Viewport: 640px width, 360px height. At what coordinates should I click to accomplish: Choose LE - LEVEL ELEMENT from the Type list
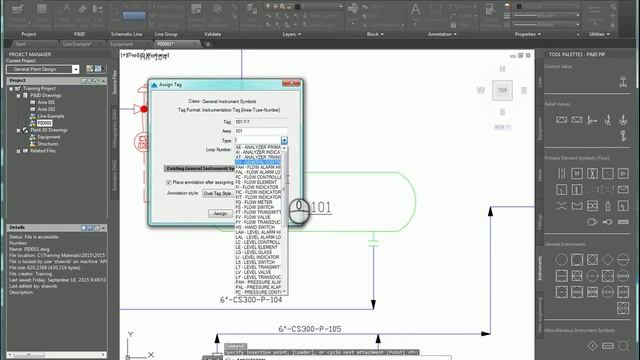[258, 247]
